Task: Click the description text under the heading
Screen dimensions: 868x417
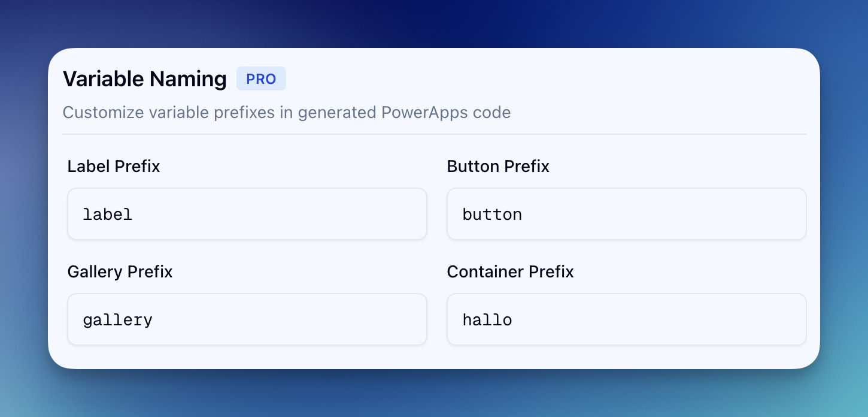Action: point(286,113)
